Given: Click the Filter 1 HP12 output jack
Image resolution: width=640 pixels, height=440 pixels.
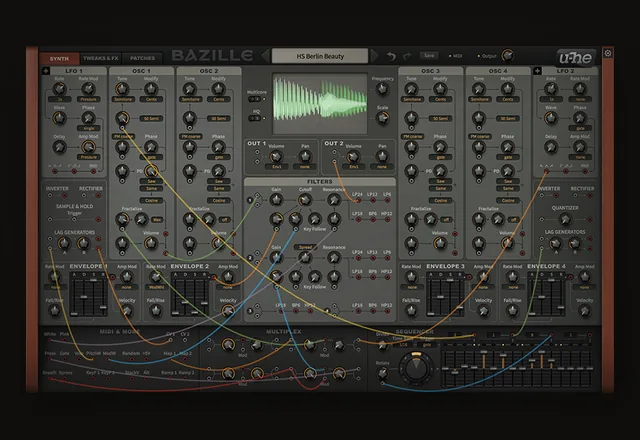Looking at the screenshot, I should [387, 220].
